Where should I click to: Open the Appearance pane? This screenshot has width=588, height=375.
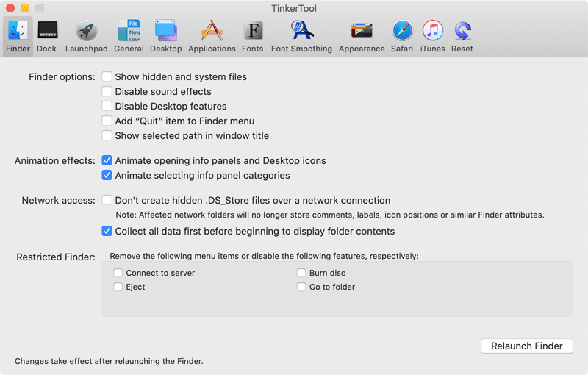pos(362,36)
